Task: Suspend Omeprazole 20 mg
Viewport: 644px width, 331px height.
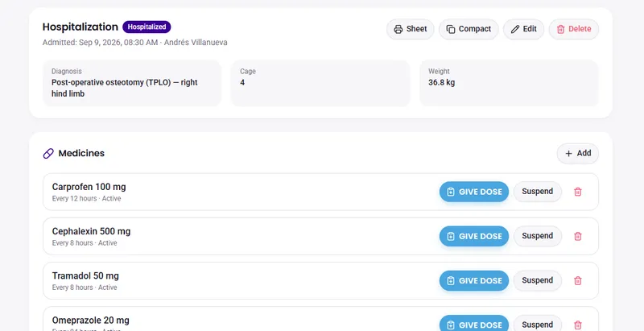Action: coord(538,324)
